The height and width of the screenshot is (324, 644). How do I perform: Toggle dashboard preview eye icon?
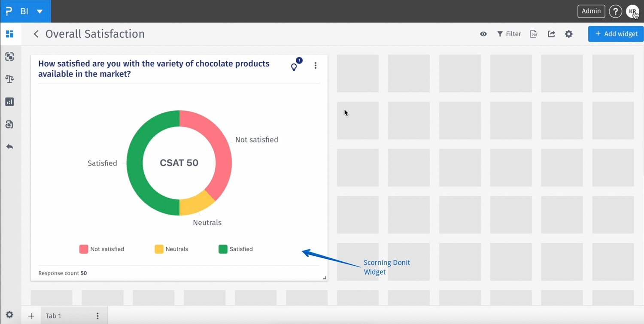pyautogui.click(x=483, y=34)
